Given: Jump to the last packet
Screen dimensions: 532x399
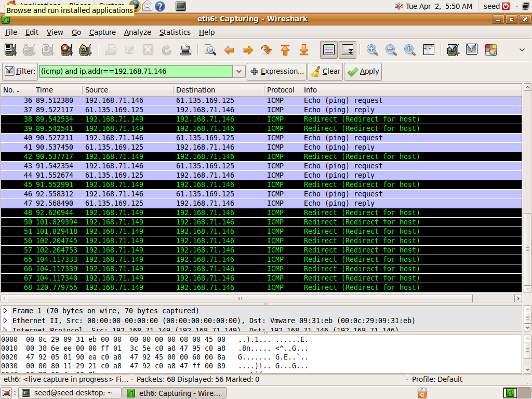Looking at the screenshot, I should tap(303, 50).
